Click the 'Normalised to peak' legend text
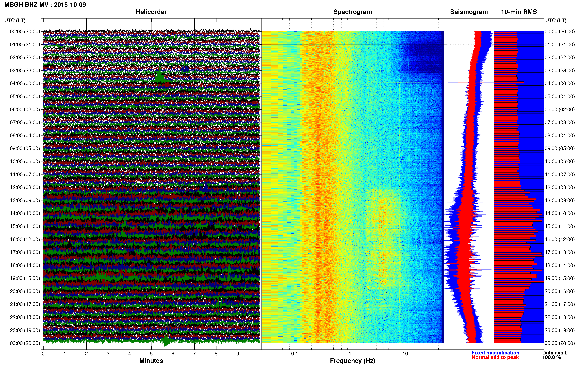This screenshot has height=368, width=588. pyautogui.click(x=495, y=357)
